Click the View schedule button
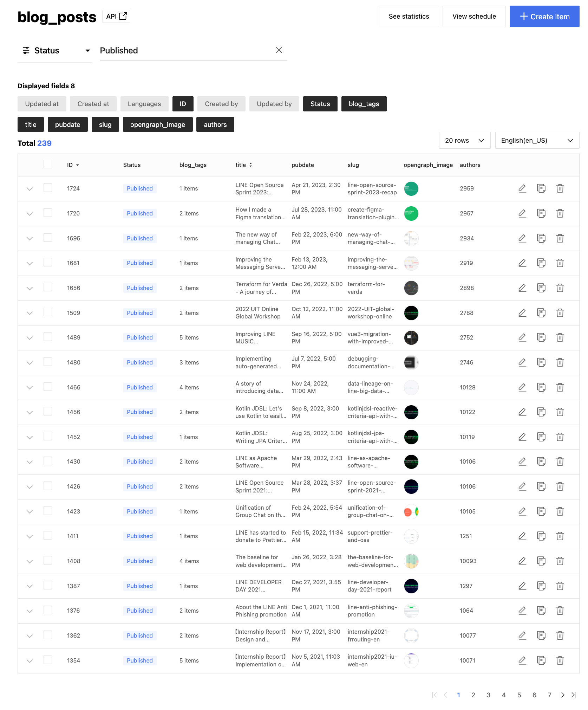Image resolution: width=588 pixels, height=710 pixels. pyautogui.click(x=474, y=16)
